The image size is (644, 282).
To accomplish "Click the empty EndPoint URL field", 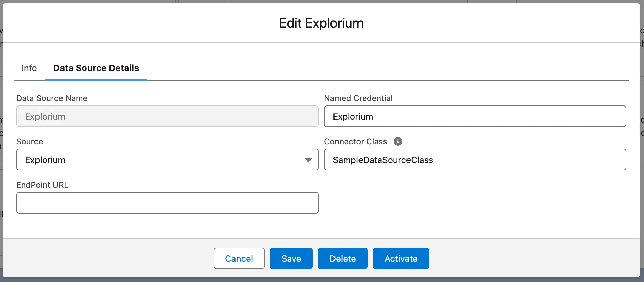I will pos(167,203).
